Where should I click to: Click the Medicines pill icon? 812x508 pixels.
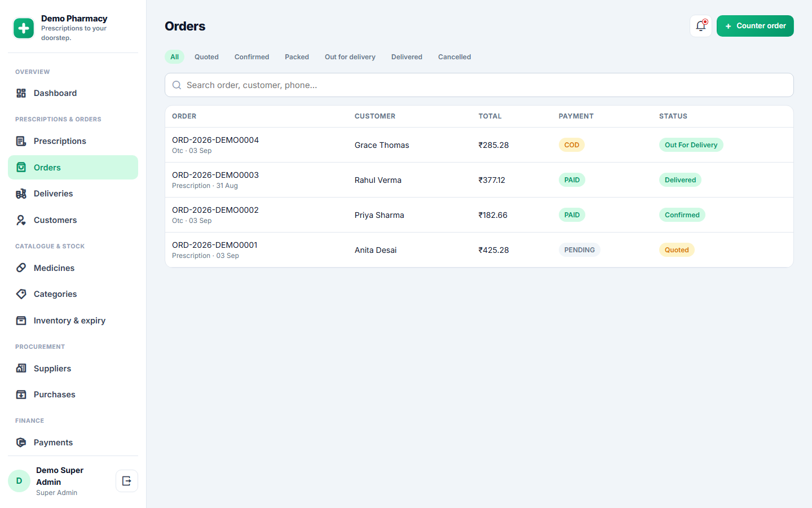tap(21, 268)
